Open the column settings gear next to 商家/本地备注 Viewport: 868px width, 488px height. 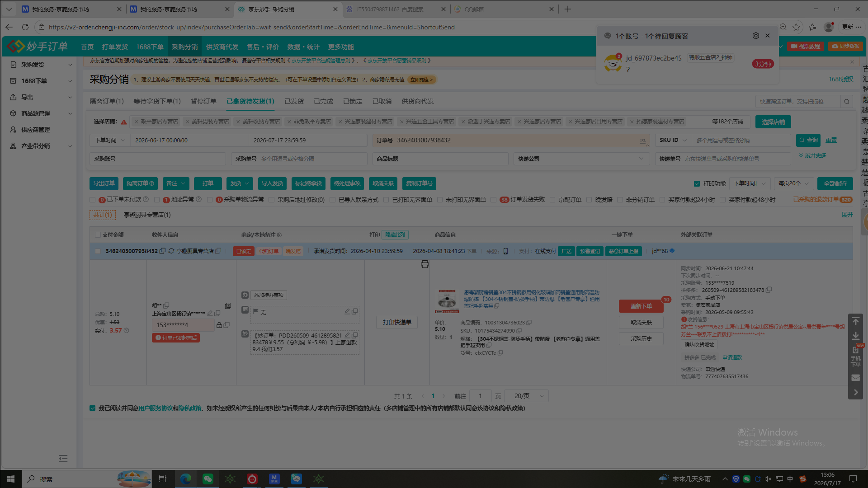click(x=279, y=235)
